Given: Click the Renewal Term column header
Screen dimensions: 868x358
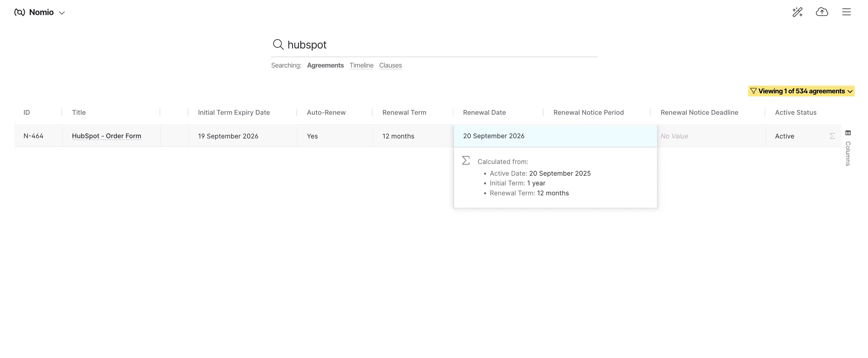Looking at the screenshot, I should [x=404, y=112].
